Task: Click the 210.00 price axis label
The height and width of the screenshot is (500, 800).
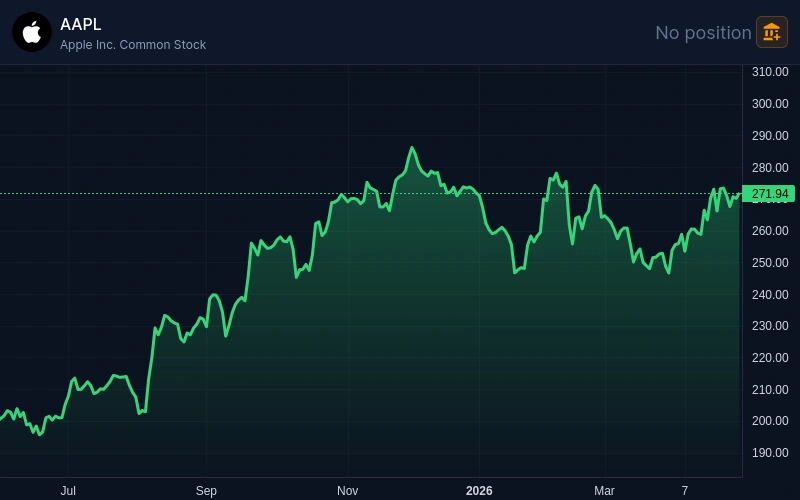Action: [x=770, y=390]
